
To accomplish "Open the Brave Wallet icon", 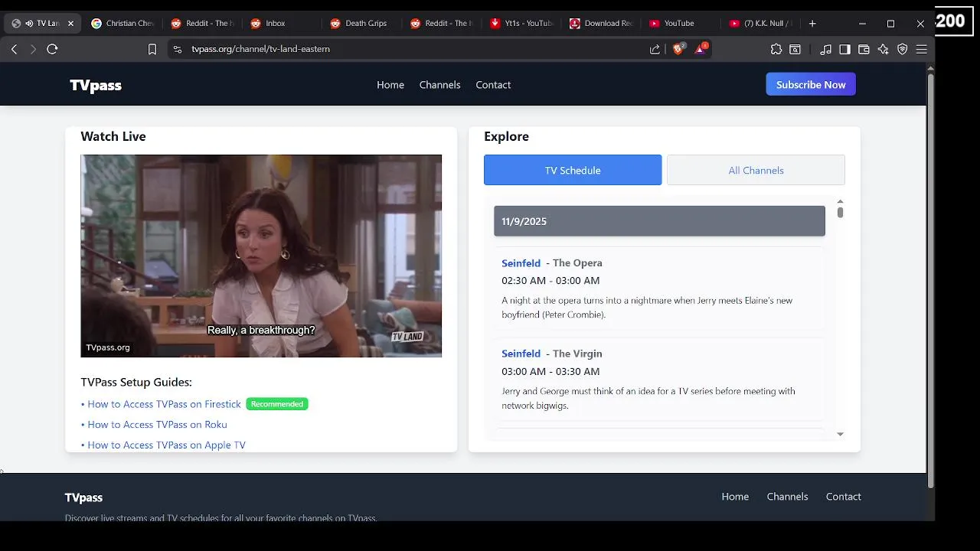I will pyautogui.click(x=864, y=49).
